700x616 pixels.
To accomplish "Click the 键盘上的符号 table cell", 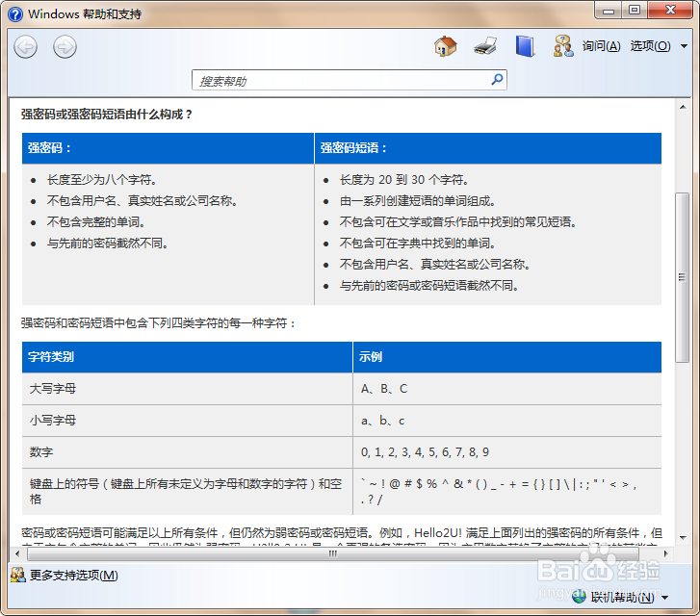I will pos(188,492).
